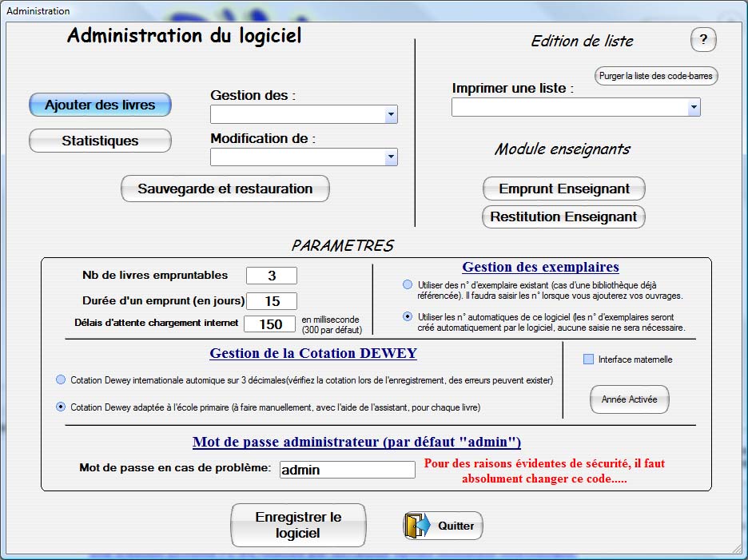This screenshot has height=560, width=748.
Task: Select existing exemplaire numbers radio option
Action: 408,284
